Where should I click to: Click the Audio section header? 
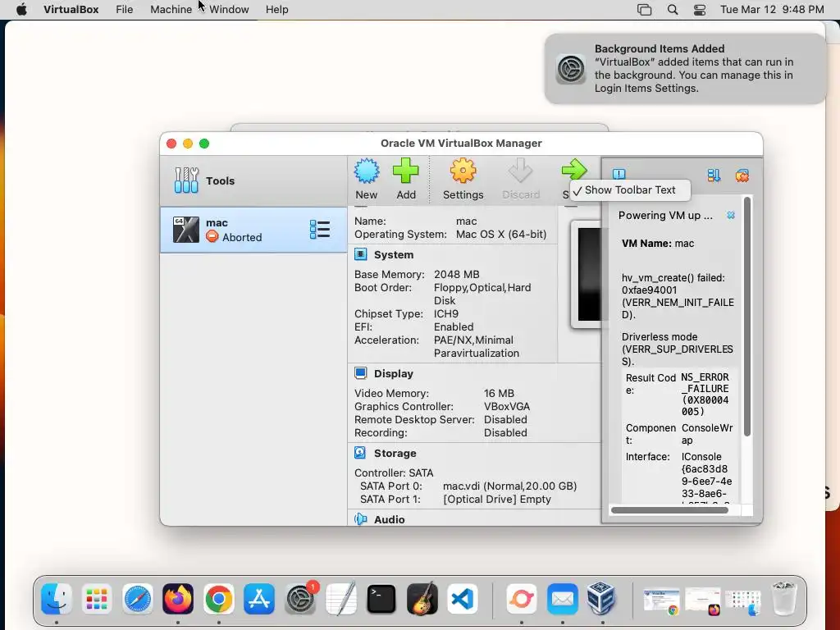point(389,519)
